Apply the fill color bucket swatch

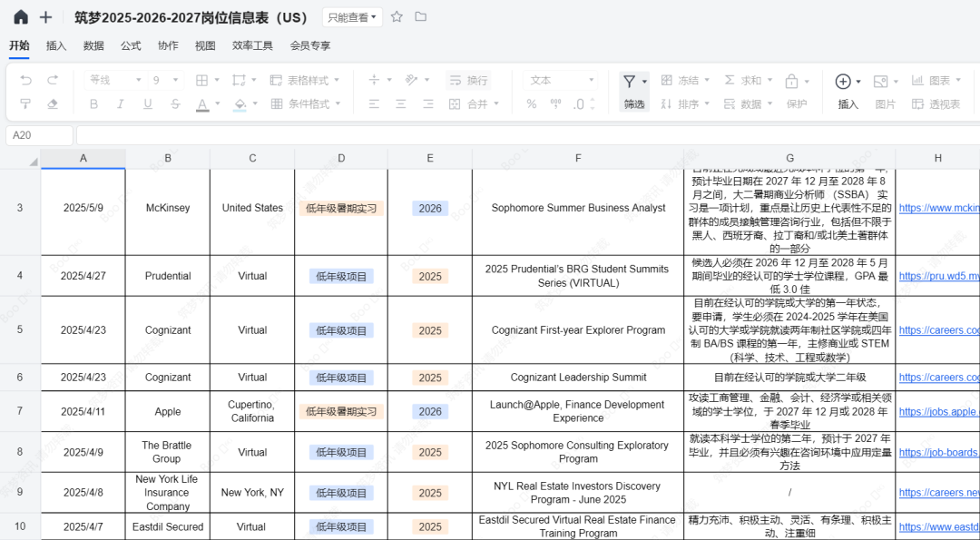tap(240, 104)
